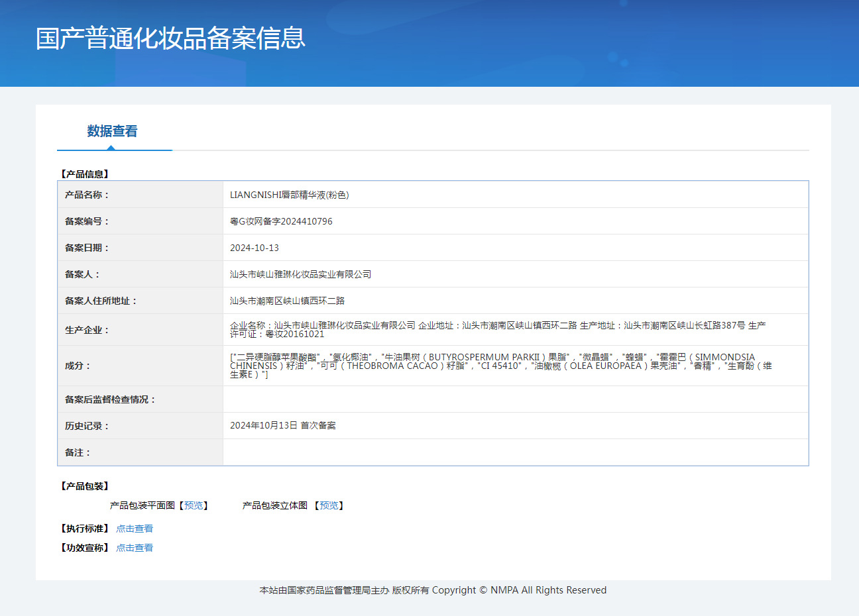Click the empty 备案后监督检查情况 value cell
The height and width of the screenshot is (616, 859).
click(515, 399)
